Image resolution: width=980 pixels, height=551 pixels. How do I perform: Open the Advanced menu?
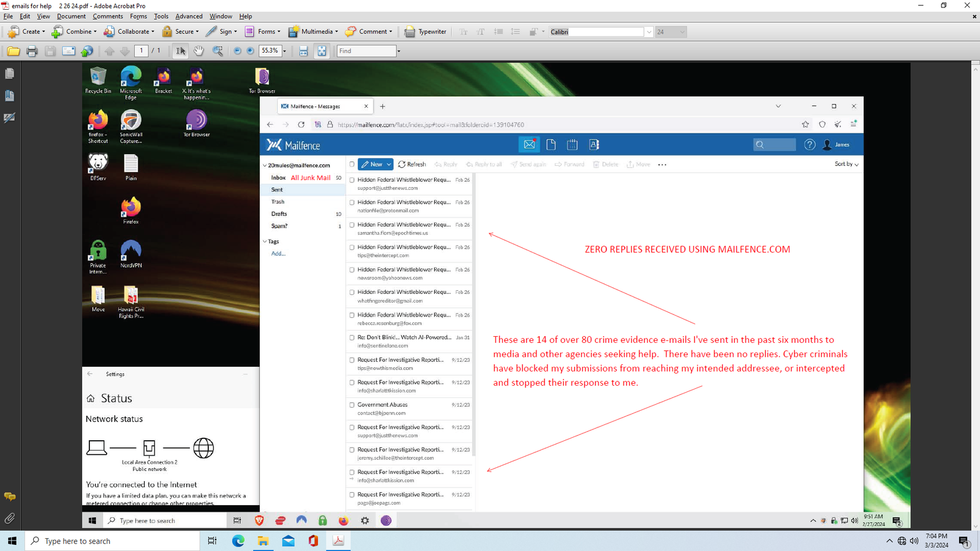pos(189,17)
